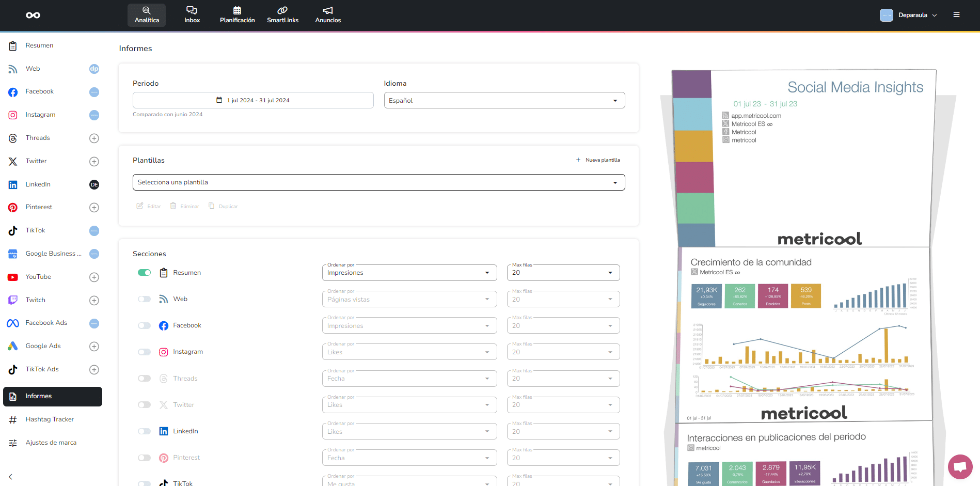Click the dp badge next to Web

[x=94, y=69]
